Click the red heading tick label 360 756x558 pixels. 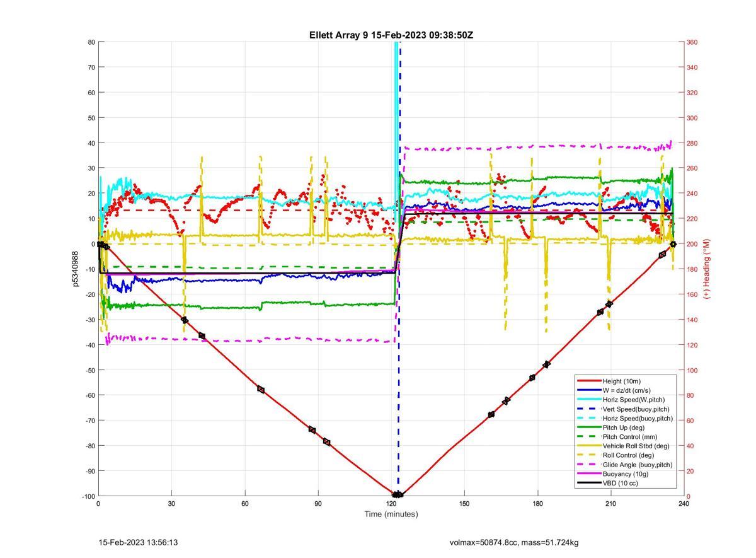(692, 42)
